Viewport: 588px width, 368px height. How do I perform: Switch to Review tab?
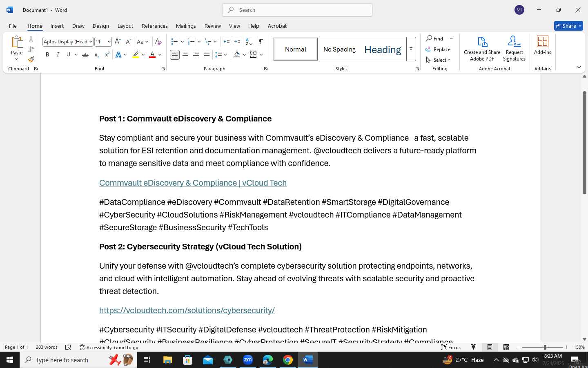(213, 26)
